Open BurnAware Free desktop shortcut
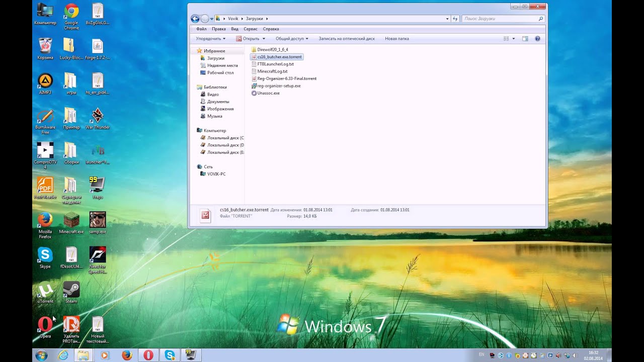644x362 pixels. click(x=45, y=121)
